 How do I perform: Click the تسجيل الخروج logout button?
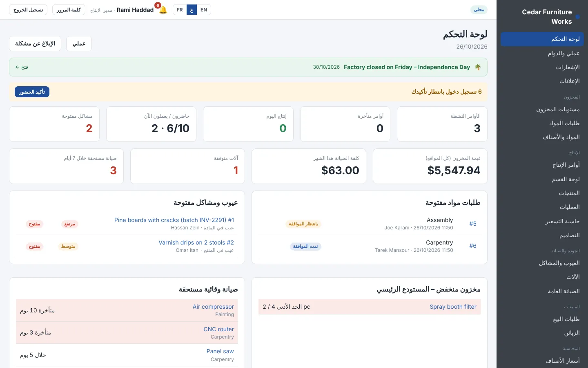(28, 10)
